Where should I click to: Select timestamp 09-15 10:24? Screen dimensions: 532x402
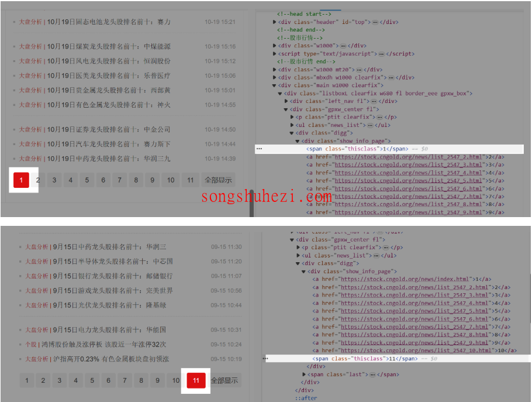226,345
